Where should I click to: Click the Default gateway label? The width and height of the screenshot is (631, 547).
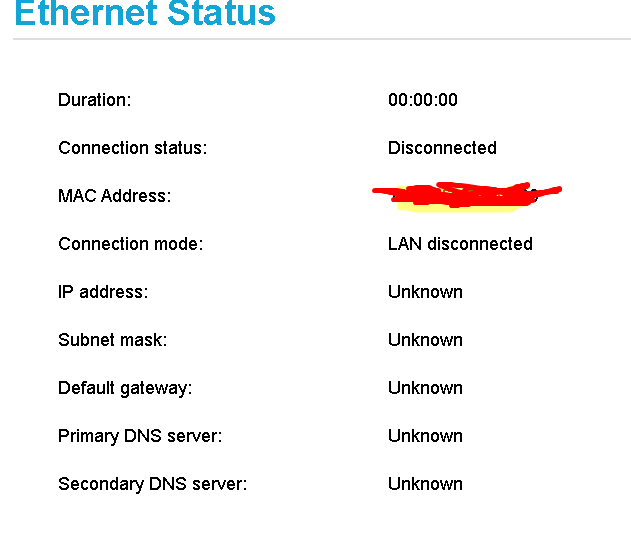125,388
